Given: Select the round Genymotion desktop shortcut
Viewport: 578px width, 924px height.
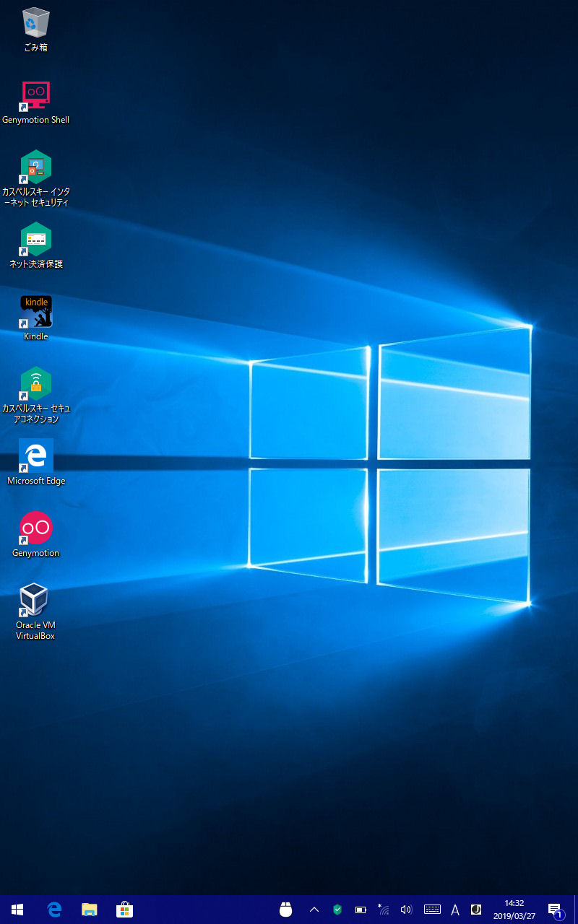Looking at the screenshot, I should [36, 535].
